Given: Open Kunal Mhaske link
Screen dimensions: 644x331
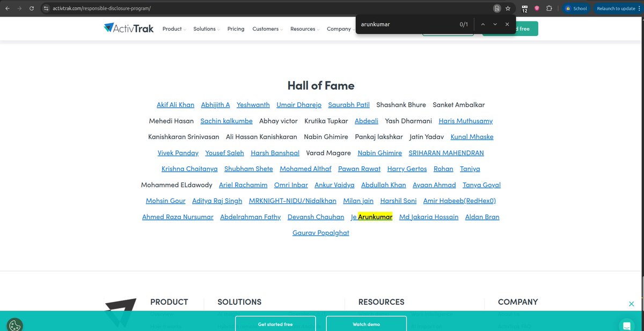Looking at the screenshot, I should 472,137.
